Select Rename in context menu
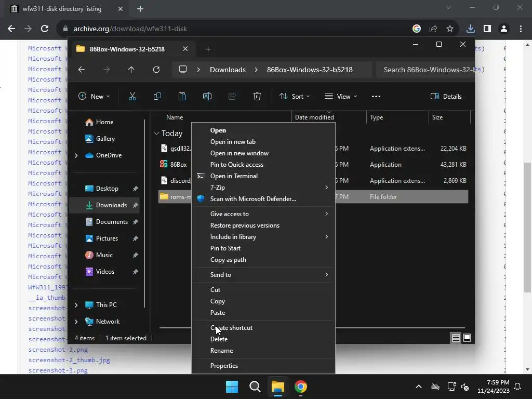This screenshot has width=532, height=399. click(263, 351)
